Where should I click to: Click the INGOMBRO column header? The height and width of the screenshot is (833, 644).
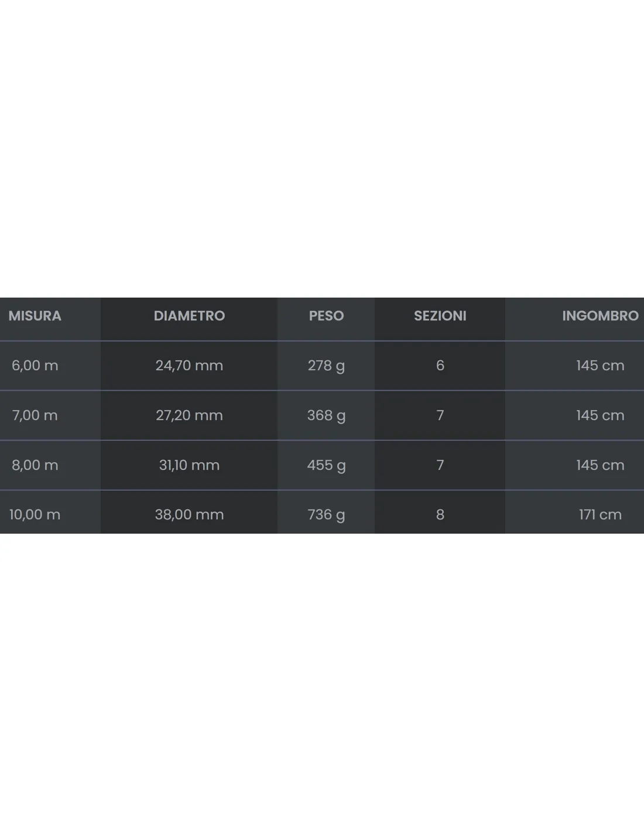tap(600, 316)
